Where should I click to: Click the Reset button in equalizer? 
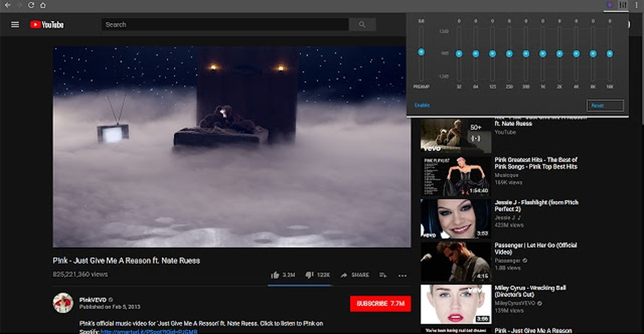click(x=605, y=106)
